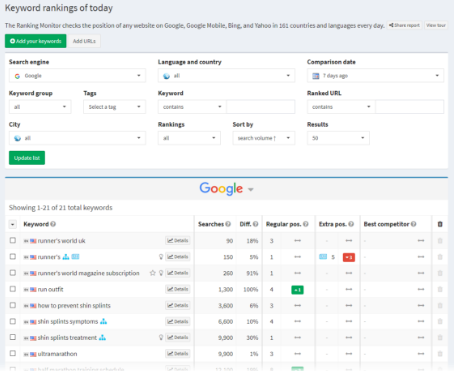
Task: Click the Keyword column help icon
Action: click(53, 224)
